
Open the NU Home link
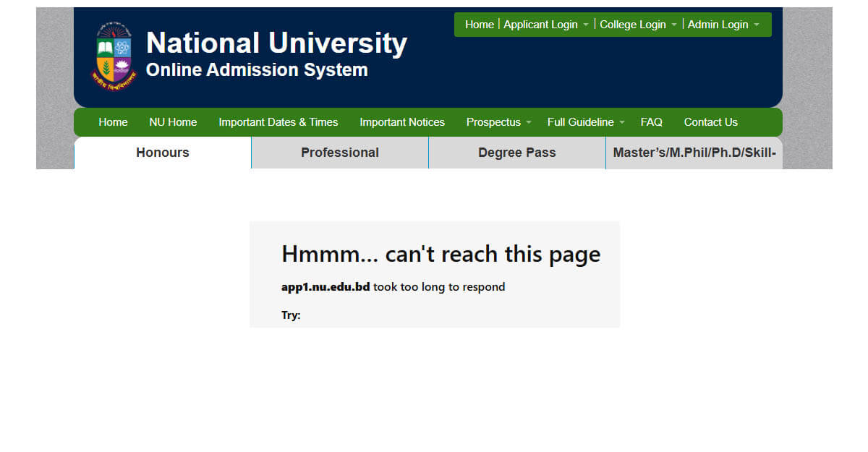point(173,122)
